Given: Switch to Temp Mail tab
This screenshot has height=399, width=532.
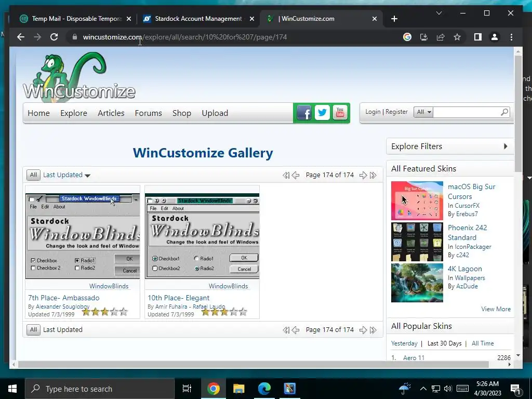Looking at the screenshot, I should pyautogui.click(x=76, y=19).
